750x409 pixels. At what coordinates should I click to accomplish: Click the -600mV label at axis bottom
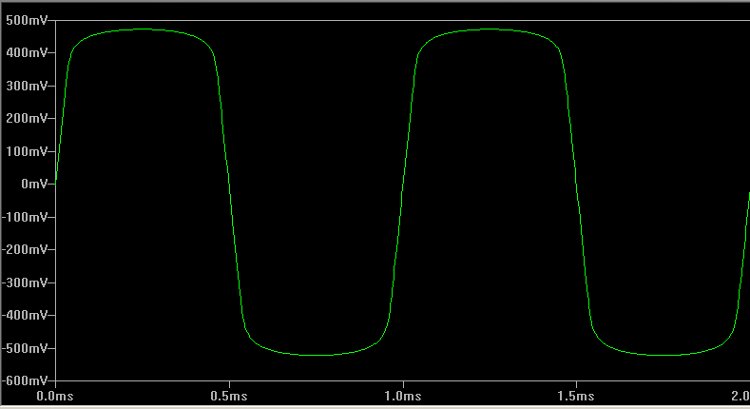[x=24, y=381]
